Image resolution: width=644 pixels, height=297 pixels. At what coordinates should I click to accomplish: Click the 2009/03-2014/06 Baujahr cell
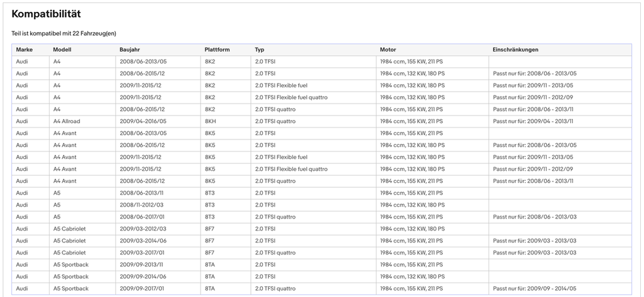pyautogui.click(x=158, y=240)
